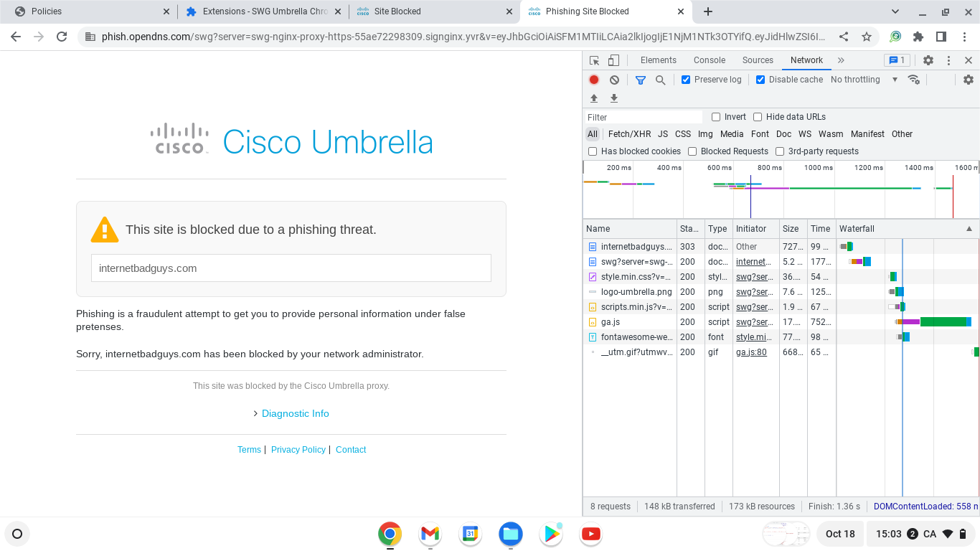
Task: Open the Terms link
Action: point(249,450)
